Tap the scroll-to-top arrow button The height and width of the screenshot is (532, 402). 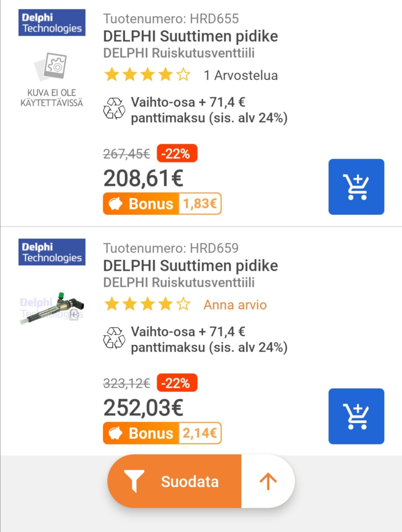click(x=268, y=481)
